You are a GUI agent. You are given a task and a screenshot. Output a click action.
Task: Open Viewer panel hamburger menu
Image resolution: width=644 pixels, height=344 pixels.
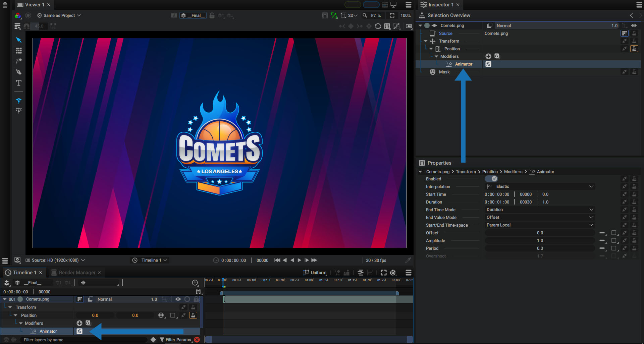(x=408, y=5)
